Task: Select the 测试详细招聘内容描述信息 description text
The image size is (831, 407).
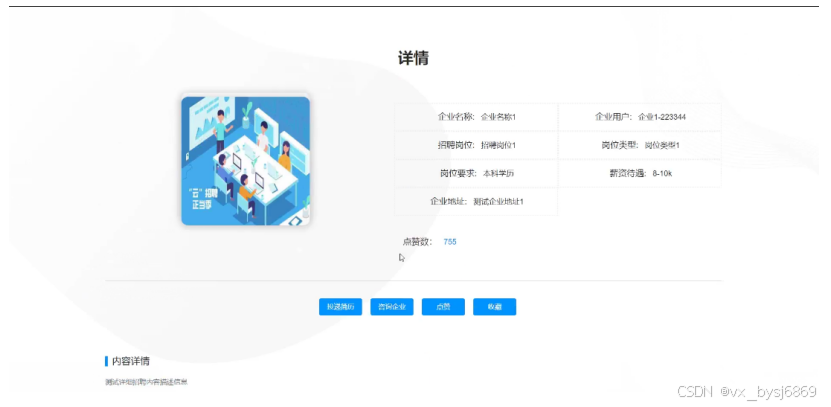Action: (x=146, y=382)
